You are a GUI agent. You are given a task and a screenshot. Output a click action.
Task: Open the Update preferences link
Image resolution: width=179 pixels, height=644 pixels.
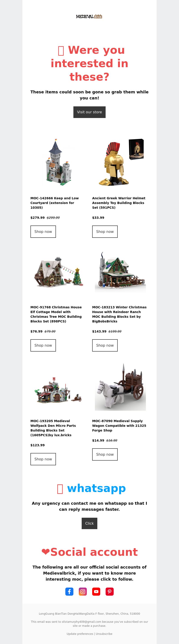[80, 634]
